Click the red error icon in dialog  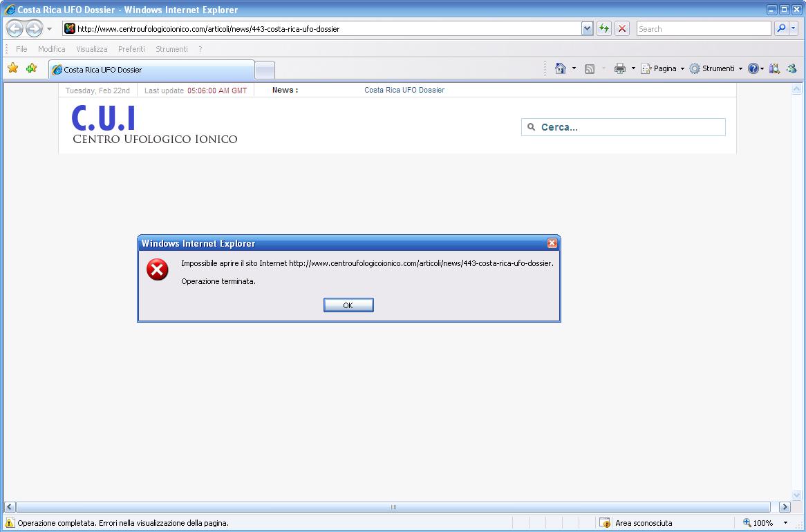[158, 269]
